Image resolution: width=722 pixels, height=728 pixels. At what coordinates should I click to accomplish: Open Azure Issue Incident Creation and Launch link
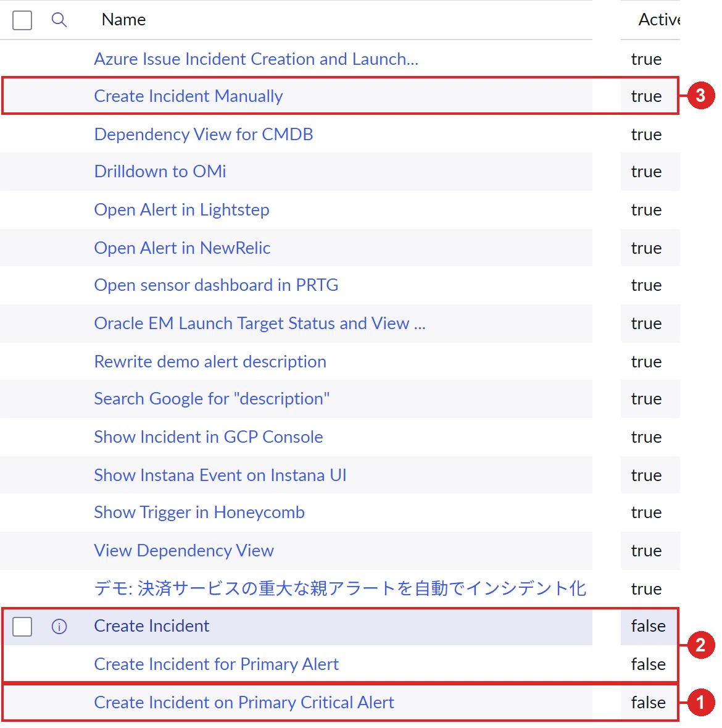click(256, 59)
